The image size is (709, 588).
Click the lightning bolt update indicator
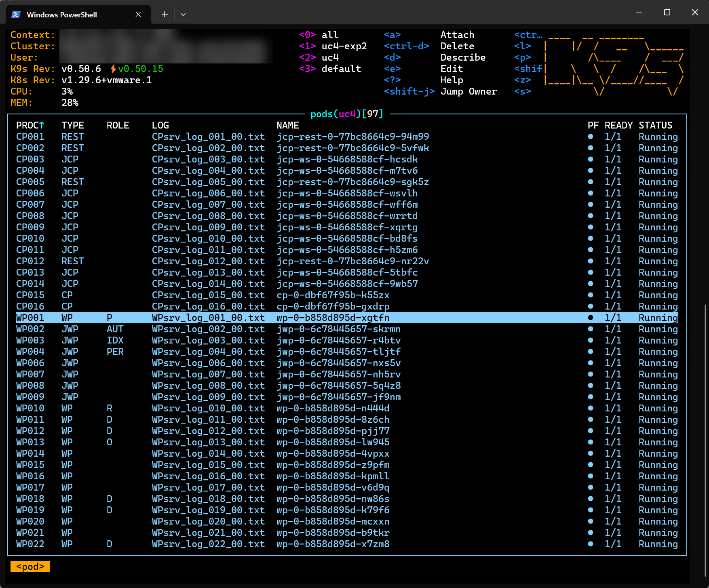click(x=113, y=69)
